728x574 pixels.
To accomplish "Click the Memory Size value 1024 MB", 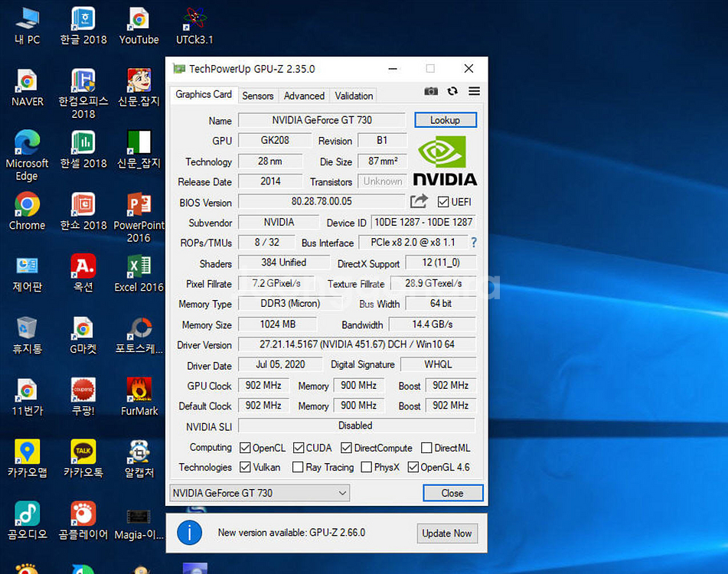I will (x=277, y=325).
